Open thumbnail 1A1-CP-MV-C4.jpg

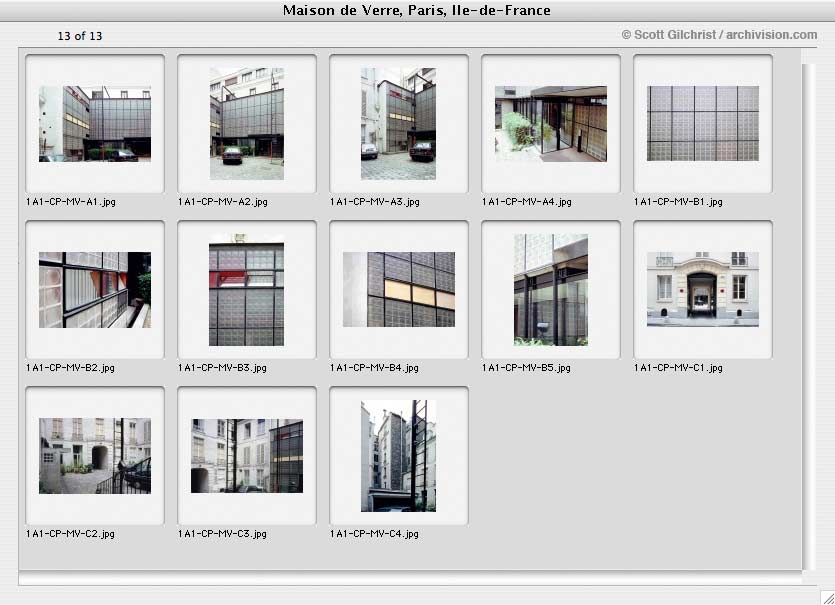398,456
